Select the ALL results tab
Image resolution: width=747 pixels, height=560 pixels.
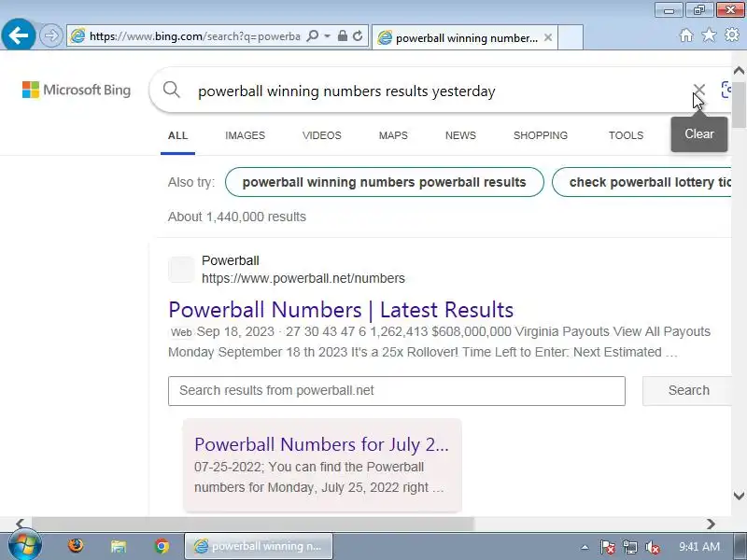177,135
